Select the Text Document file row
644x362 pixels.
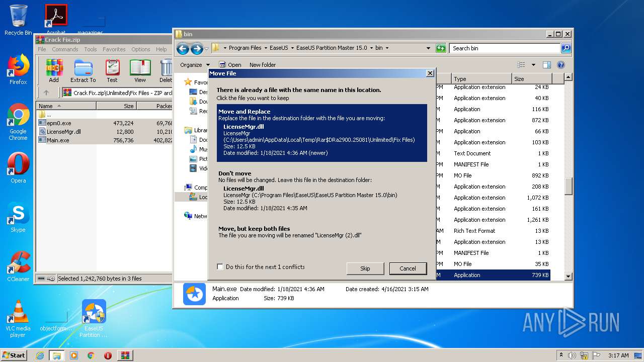click(493, 153)
